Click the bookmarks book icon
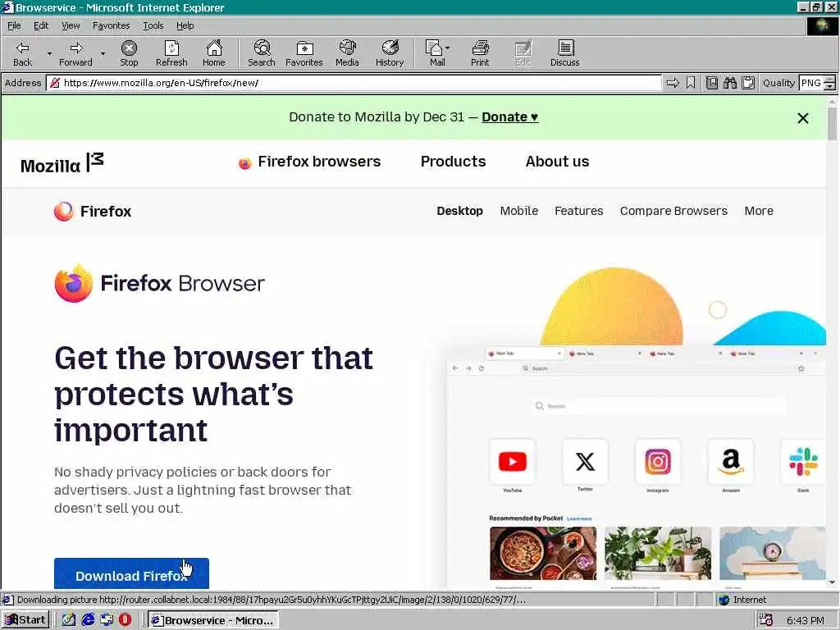The height and width of the screenshot is (630, 840). click(x=712, y=83)
